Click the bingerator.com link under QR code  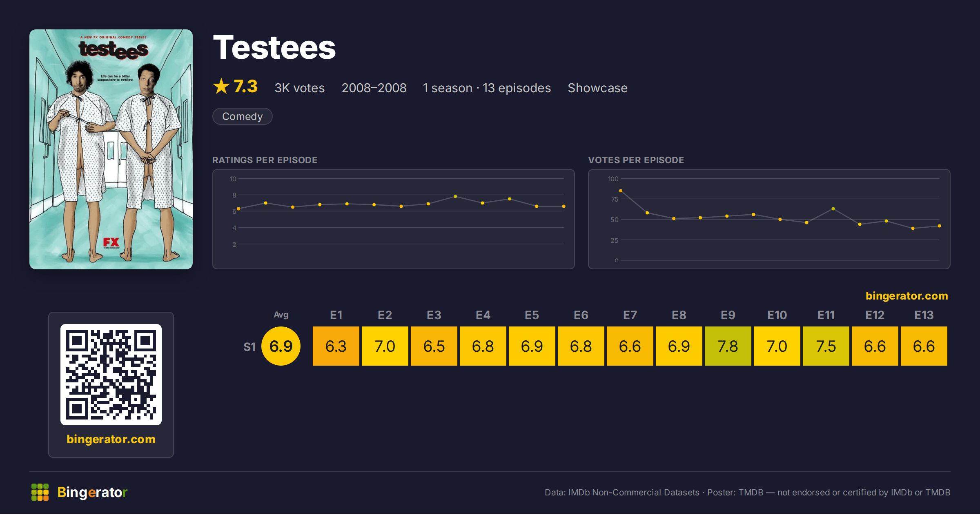click(x=111, y=439)
